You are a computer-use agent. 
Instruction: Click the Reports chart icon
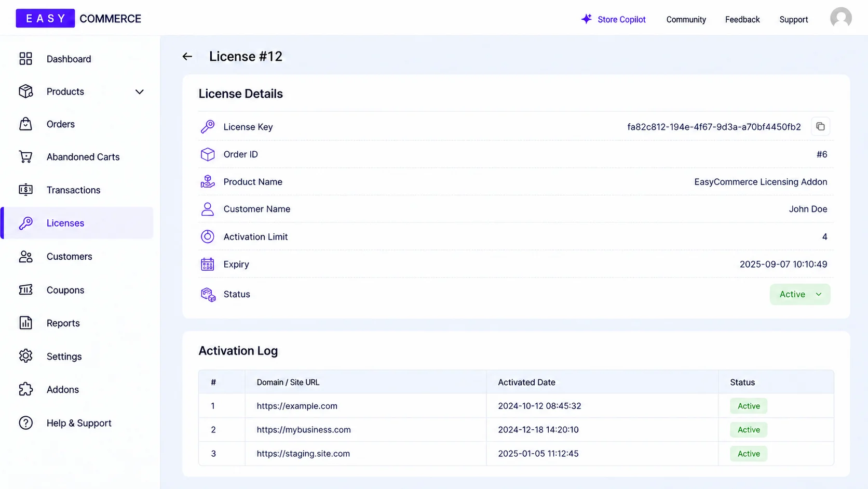(25, 323)
